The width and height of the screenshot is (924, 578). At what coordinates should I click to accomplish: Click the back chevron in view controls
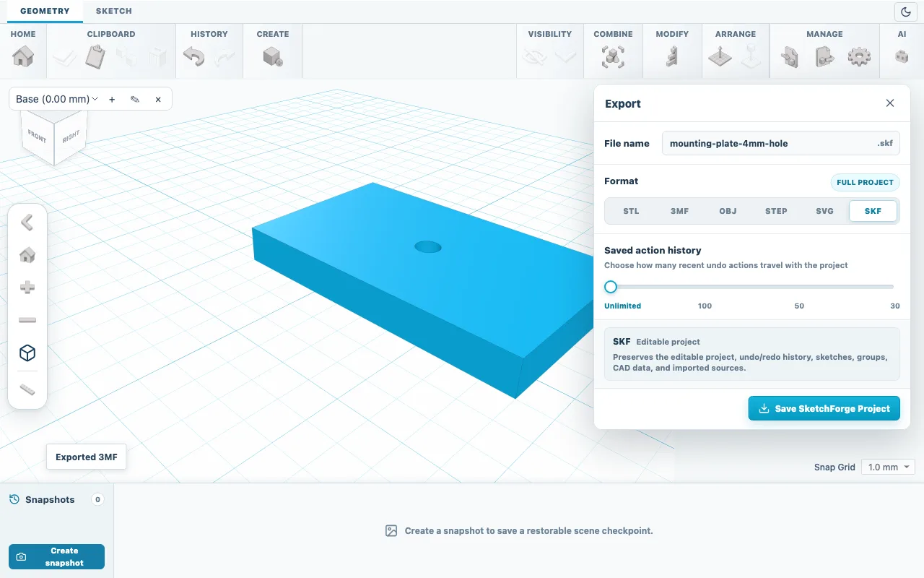click(27, 222)
